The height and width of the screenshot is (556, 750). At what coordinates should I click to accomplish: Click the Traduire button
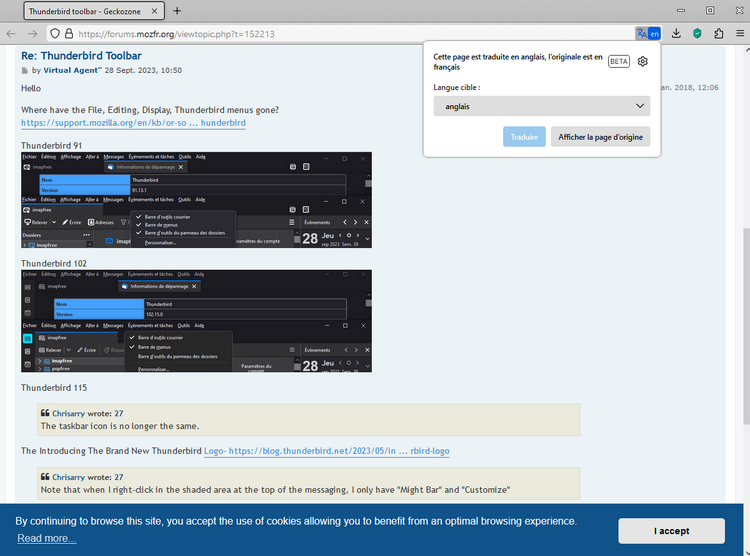pos(524,137)
